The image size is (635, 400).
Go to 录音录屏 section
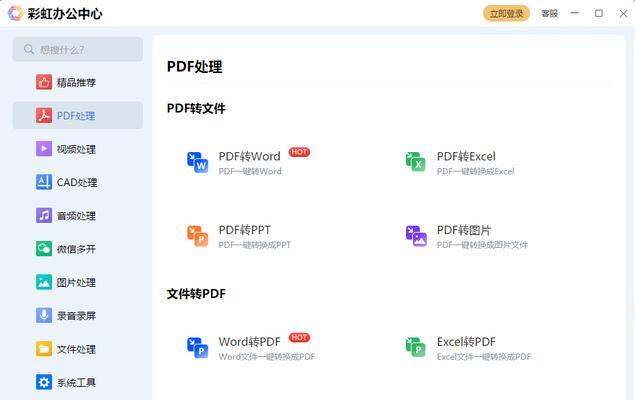click(x=78, y=315)
